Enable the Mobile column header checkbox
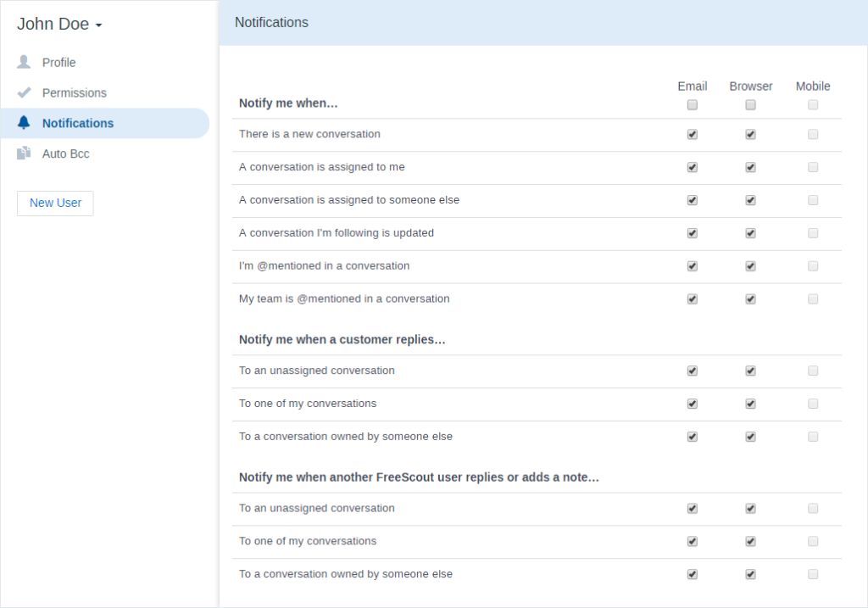This screenshot has height=608, width=868. click(812, 104)
